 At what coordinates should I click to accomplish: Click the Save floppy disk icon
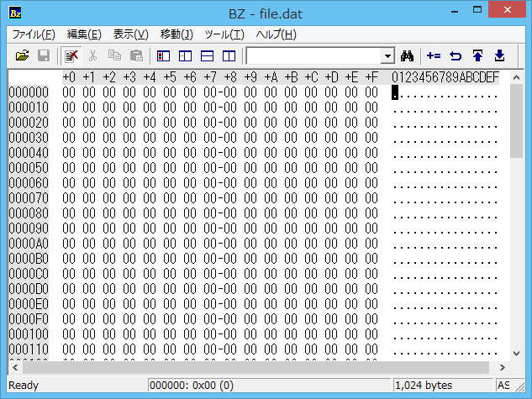[x=43, y=56]
